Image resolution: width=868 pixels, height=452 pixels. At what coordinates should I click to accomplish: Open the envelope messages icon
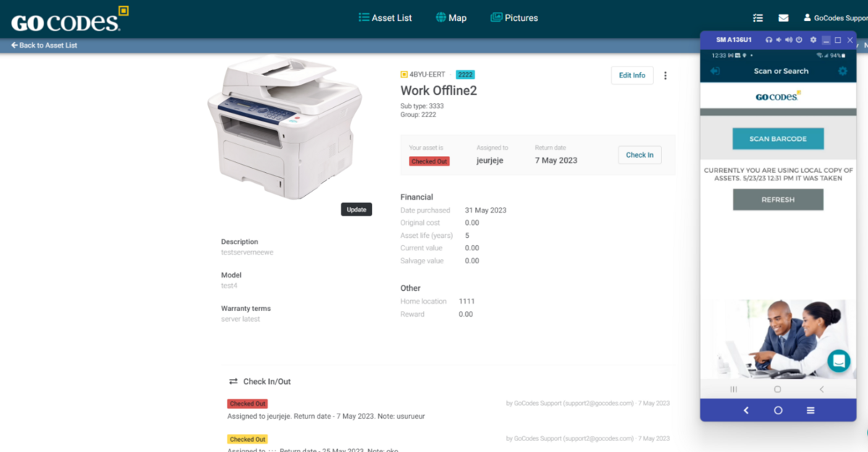pyautogui.click(x=783, y=18)
